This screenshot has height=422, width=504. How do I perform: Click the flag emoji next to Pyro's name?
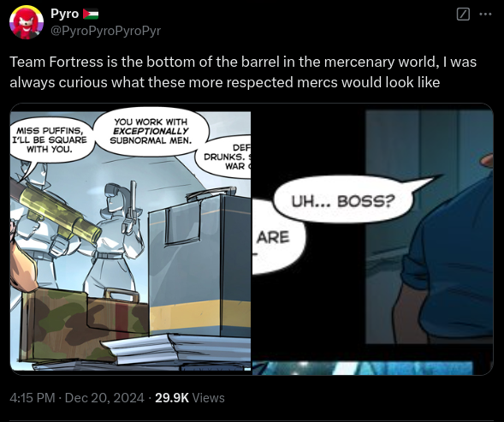coord(91,14)
